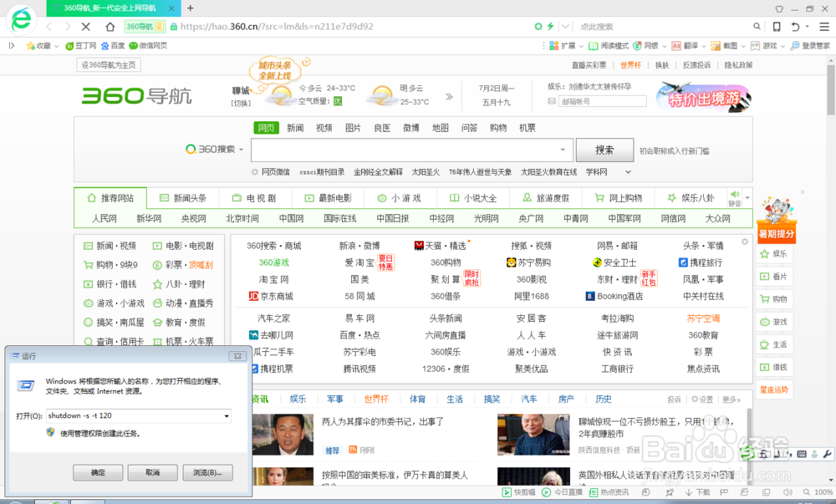Click the 翻译 translate tool
Screen dimensions: 836x504
[686, 46]
